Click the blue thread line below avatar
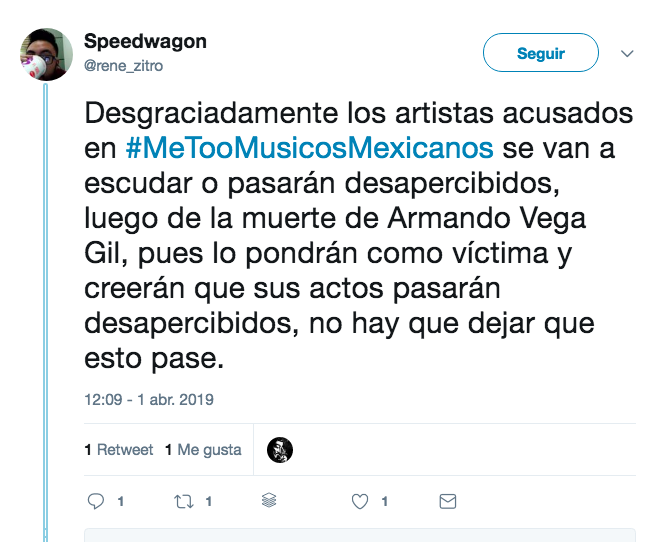 pos(46,312)
